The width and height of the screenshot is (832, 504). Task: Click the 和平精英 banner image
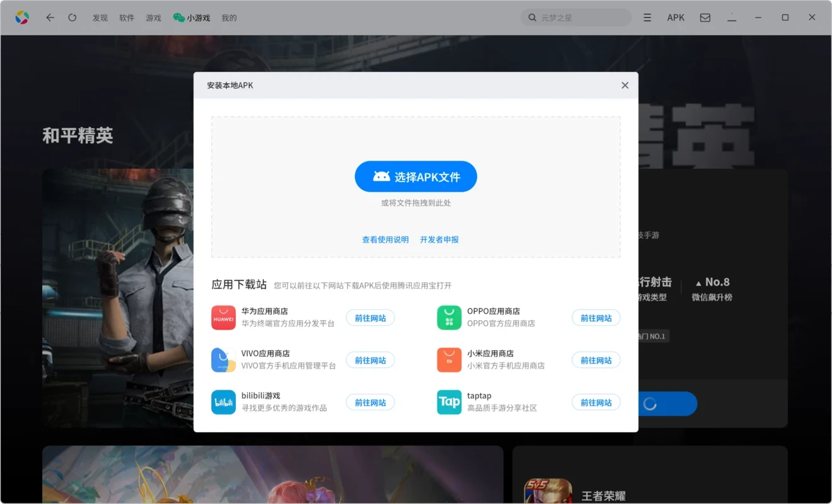coord(118,298)
